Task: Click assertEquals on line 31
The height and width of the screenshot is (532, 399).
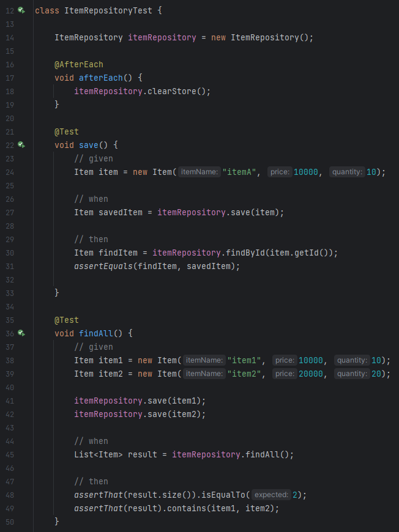Action: 103,267
